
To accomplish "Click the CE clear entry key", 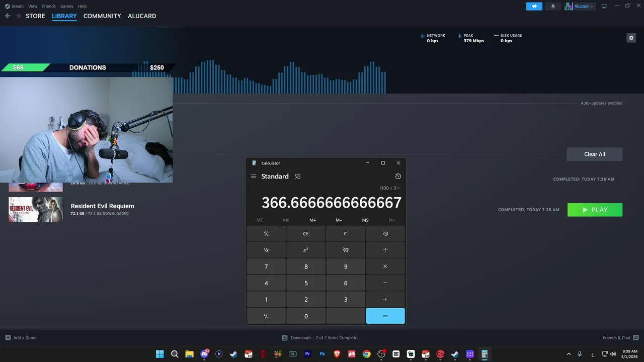I will 306,234.
